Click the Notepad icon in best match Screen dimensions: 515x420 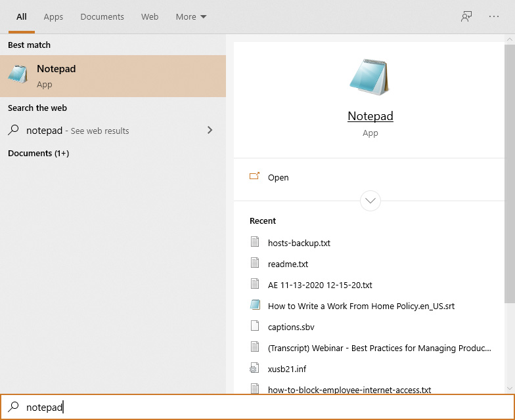(x=18, y=74)
